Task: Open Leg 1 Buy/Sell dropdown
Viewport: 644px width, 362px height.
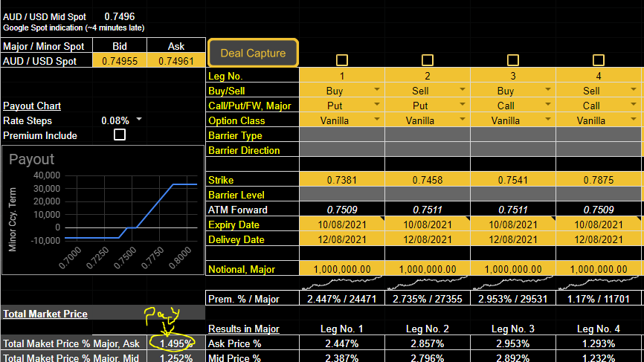Action: (x=377, y=91)
